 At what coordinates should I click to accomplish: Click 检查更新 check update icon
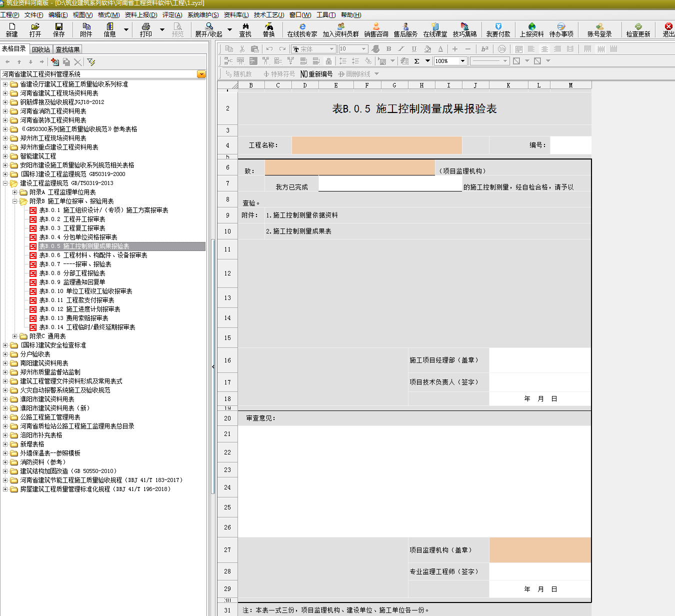coord(638,29)
